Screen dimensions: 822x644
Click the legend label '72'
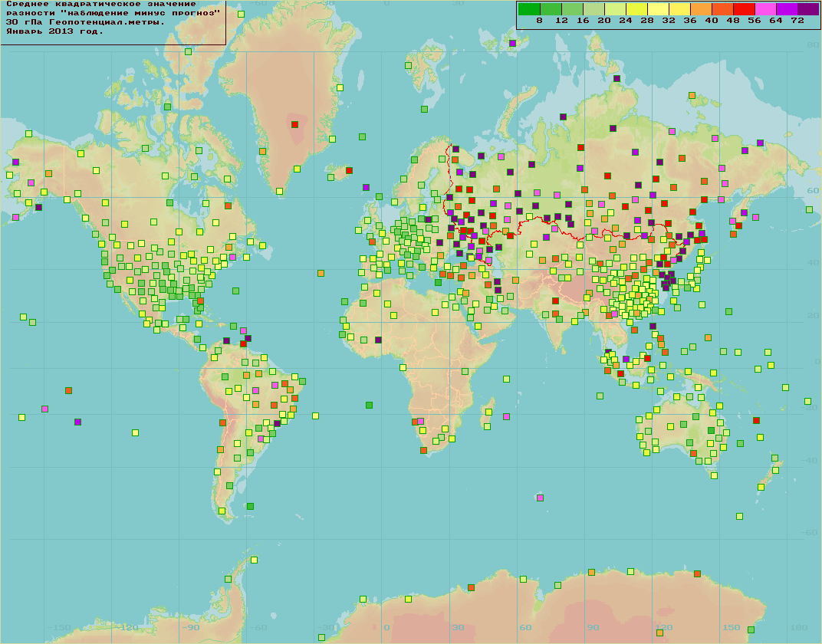[x=797, y=21]
